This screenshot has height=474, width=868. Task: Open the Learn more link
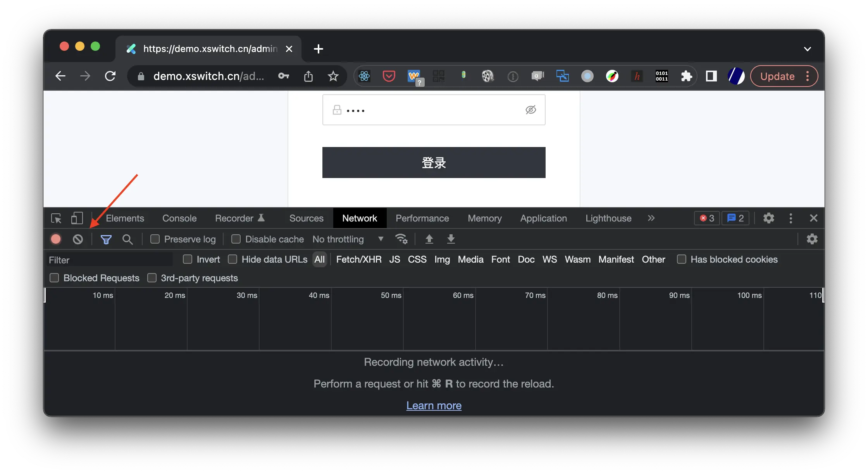(434, 405)
